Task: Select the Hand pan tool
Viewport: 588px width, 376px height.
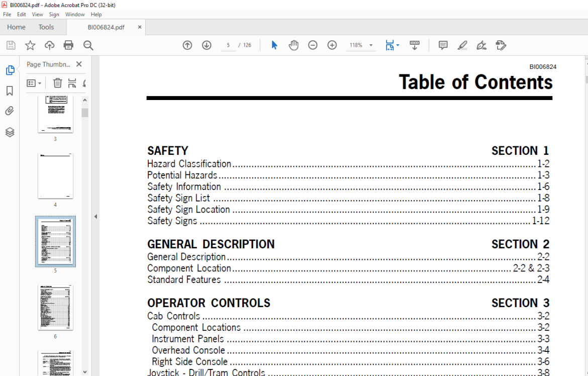Action: (x=293, y=45)
